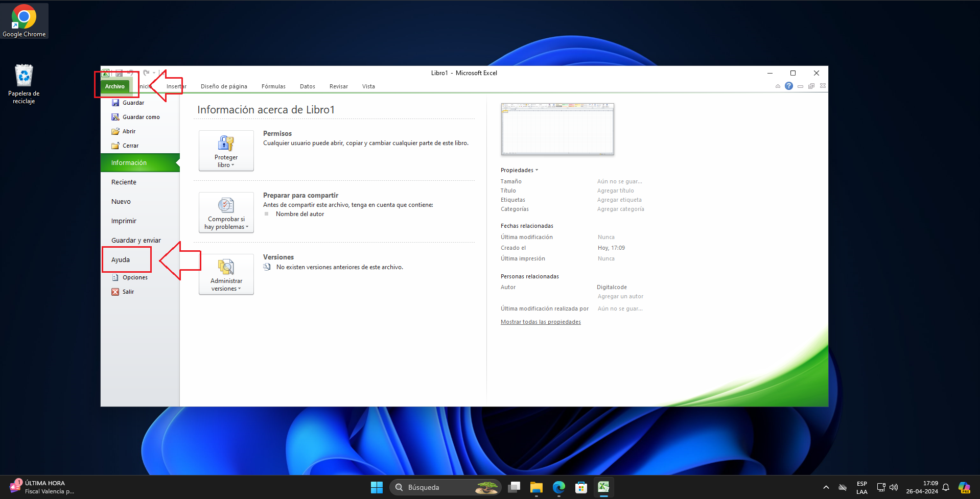Switch to the Datos ribbon tab
This screenshot has height=499, width=980.
click(308, 86)
